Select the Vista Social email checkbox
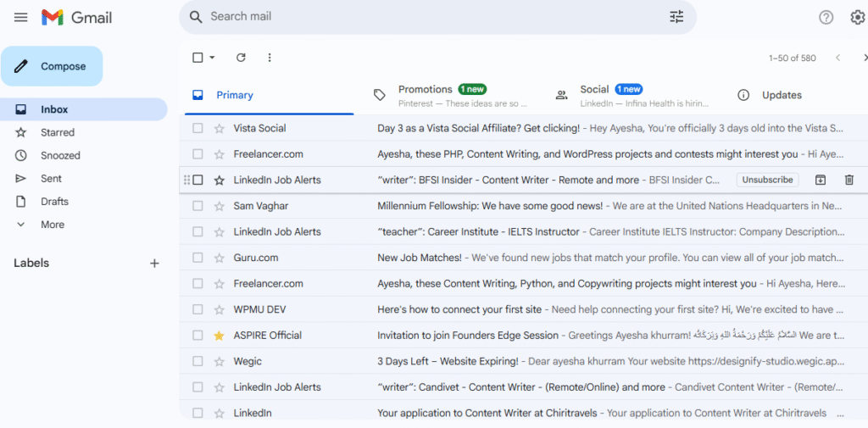This screenshot has width=868, height=428. pyautogui.click(x=198, y=129)
